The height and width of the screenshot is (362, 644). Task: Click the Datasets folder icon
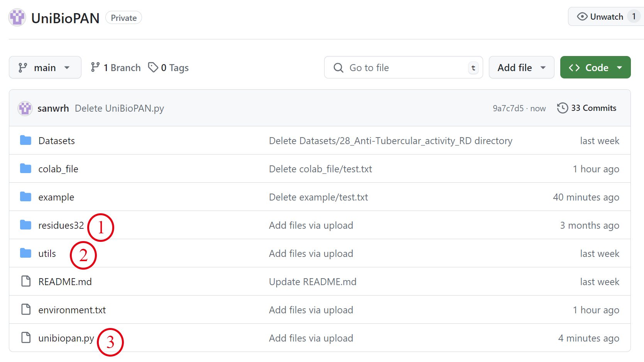26,141
